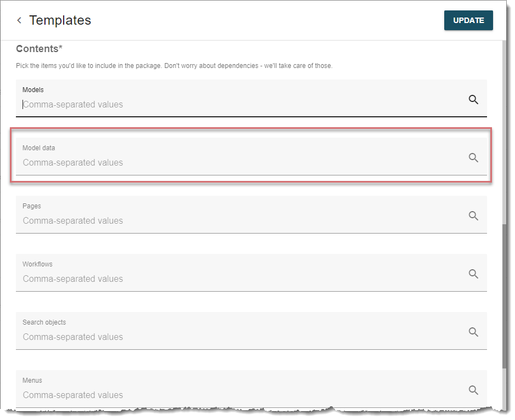Image resolution: width=515 pixels, height=420 pixels.
Task: Click the 'Model data' field label
Action: (x=39, y=148)
